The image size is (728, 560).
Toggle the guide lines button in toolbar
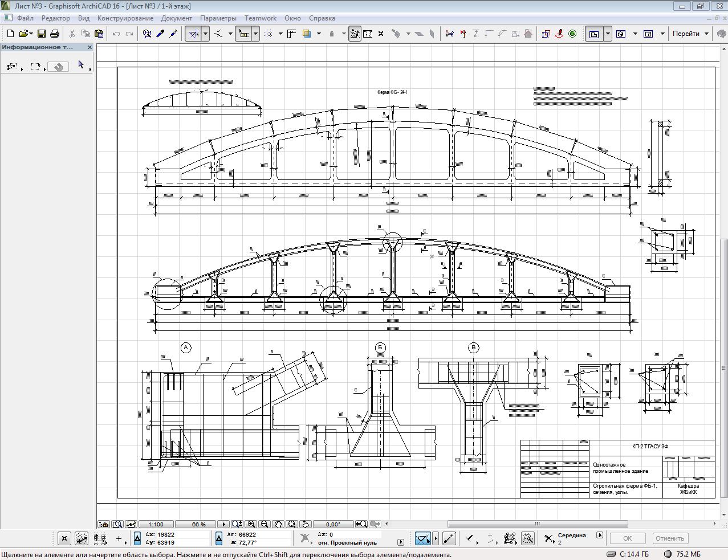tap(194, 34)
